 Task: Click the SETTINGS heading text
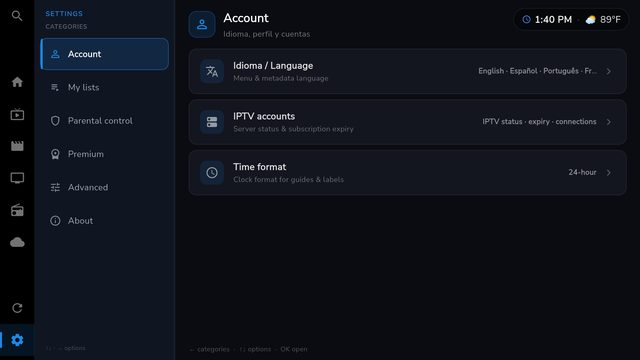click(64, 13)
